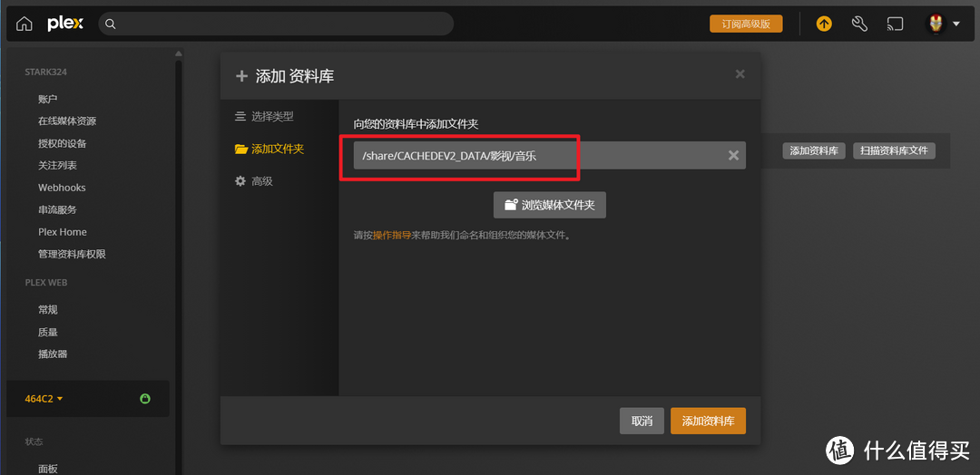Click the 订阅高级版 premium button
980x475 pixels.
[746, 24]
